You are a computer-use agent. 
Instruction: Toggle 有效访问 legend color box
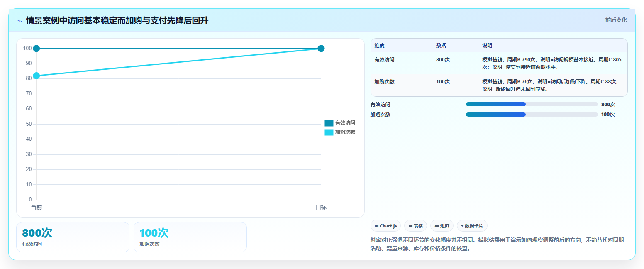[329, 123]
